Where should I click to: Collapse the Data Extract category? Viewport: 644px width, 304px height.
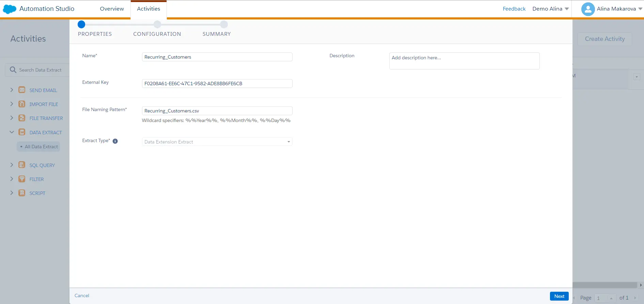coord(12,132)
